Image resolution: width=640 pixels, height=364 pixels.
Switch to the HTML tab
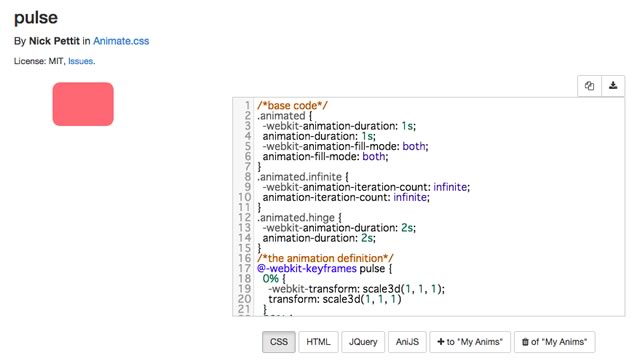coord(318,342)
